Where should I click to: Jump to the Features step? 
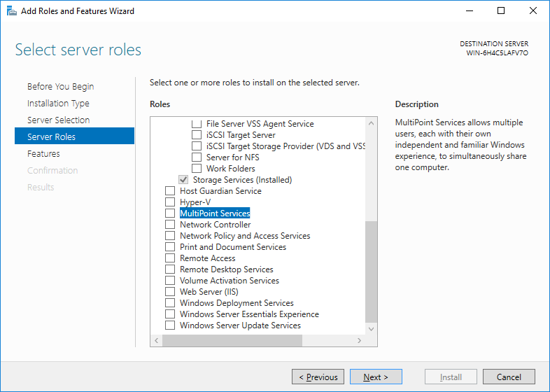(43, 154)
